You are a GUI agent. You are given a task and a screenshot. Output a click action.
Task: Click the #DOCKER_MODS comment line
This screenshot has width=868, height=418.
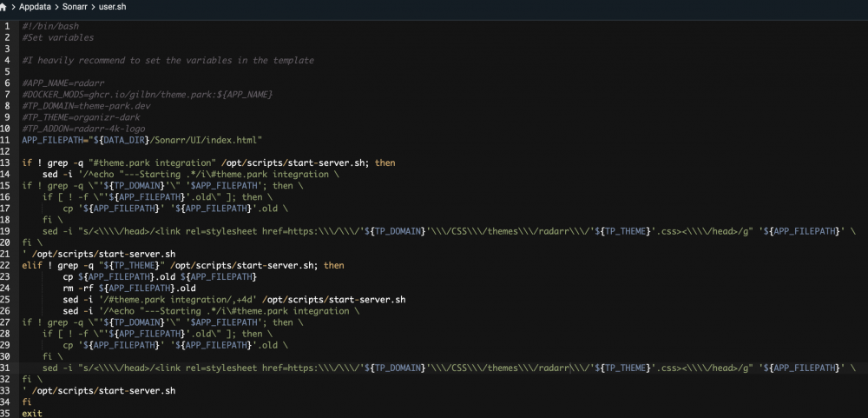(148, 94)
